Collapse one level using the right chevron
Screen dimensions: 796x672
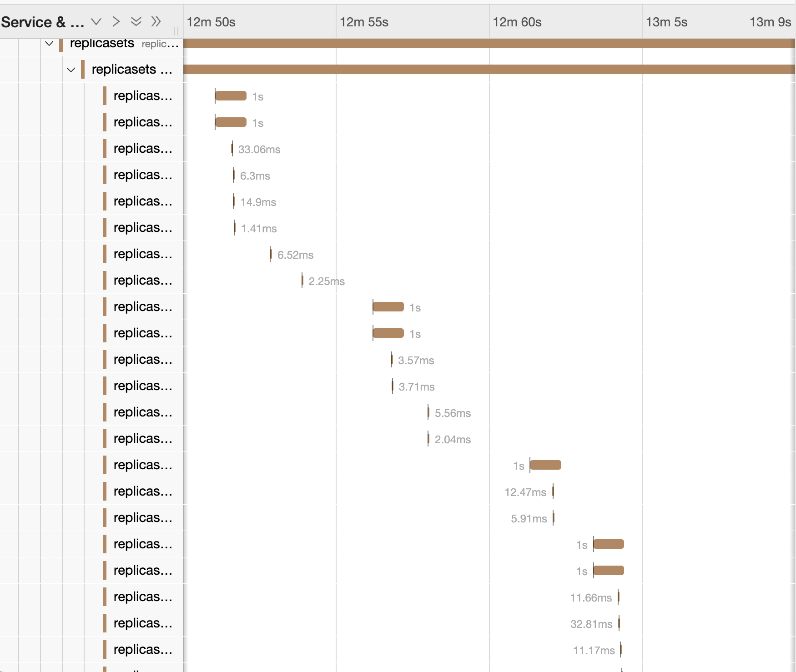click(x=116, y=21)
